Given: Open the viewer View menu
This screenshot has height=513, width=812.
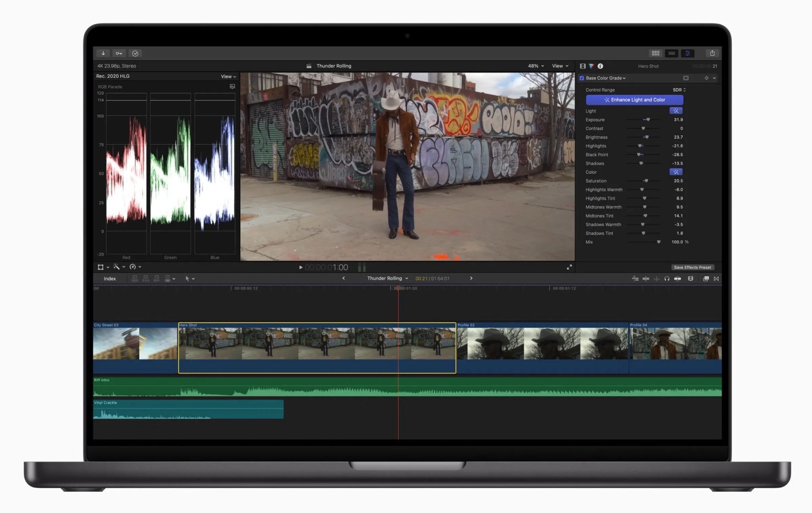Looking at the screenshot, I should [x=560, y=66].
